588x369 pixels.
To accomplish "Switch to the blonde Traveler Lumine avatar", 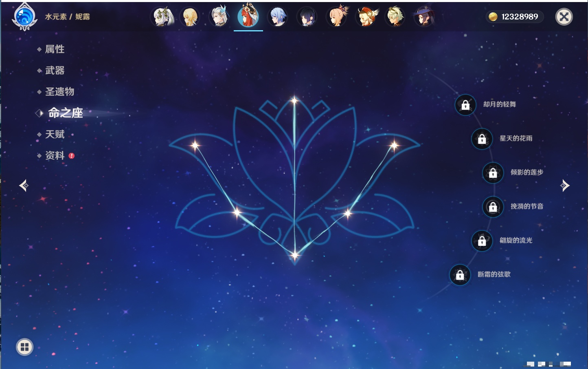I will [190, 17].
